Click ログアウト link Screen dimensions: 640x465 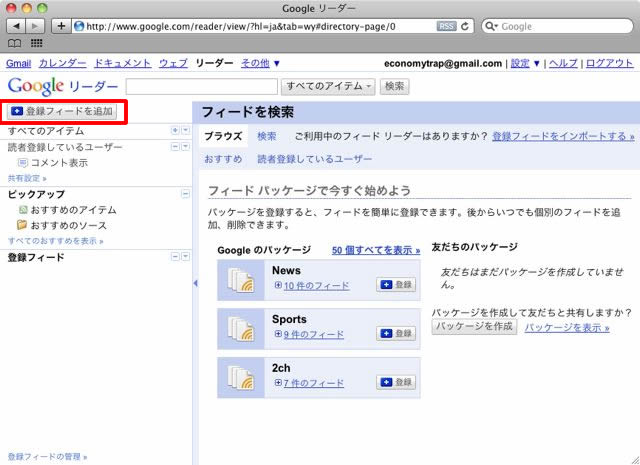(x=610, y=64)
